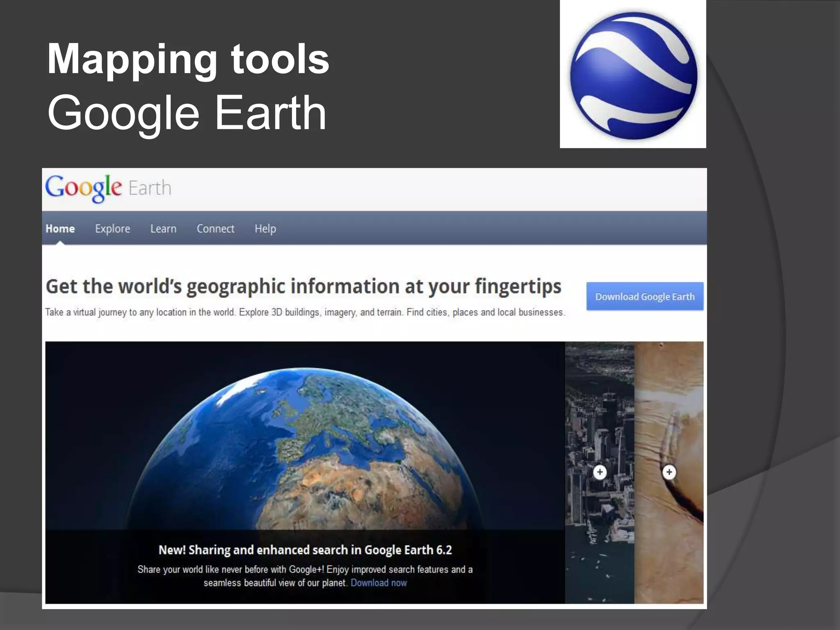Click 'New! Sharing and enhanced search' caption
The image size is (840, 630).
[305, 550]
